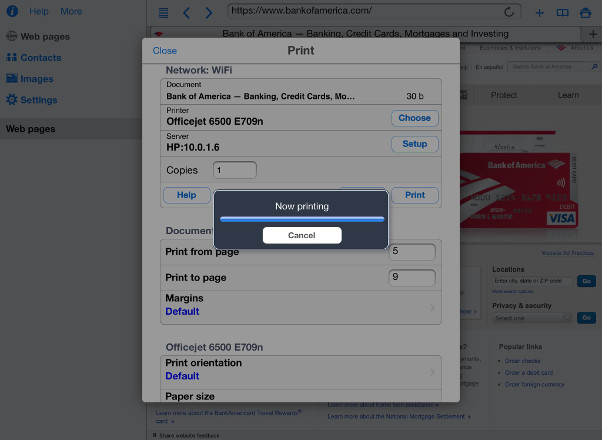Viewport: 602px width, 440px height.
Task: Open the Paper size row
Action: (x=301, y=396)
